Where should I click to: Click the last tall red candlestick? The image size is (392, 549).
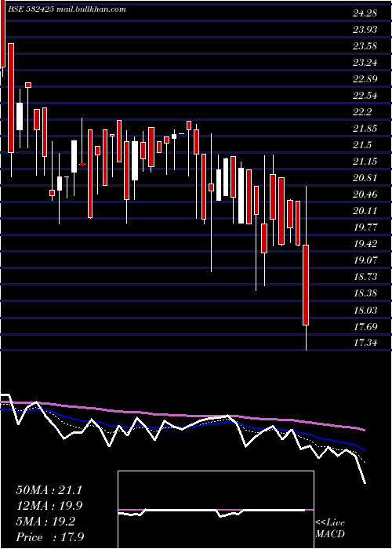(306, 285)
